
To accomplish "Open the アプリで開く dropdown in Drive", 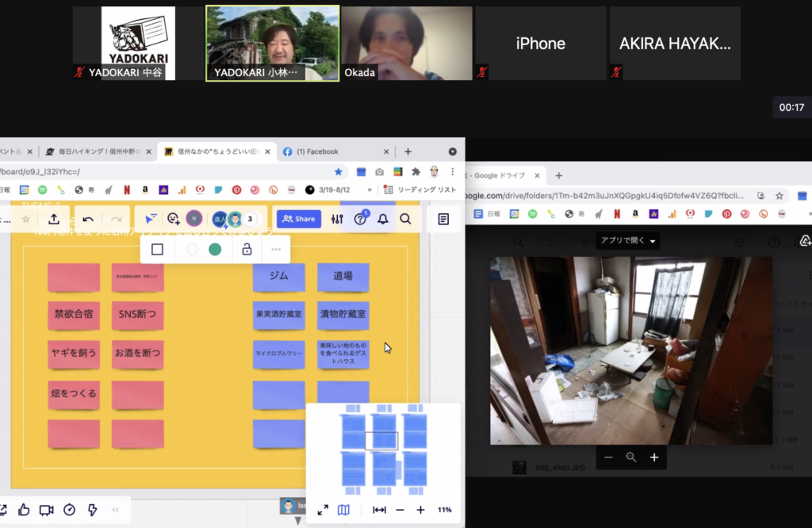I will point(628,241).
